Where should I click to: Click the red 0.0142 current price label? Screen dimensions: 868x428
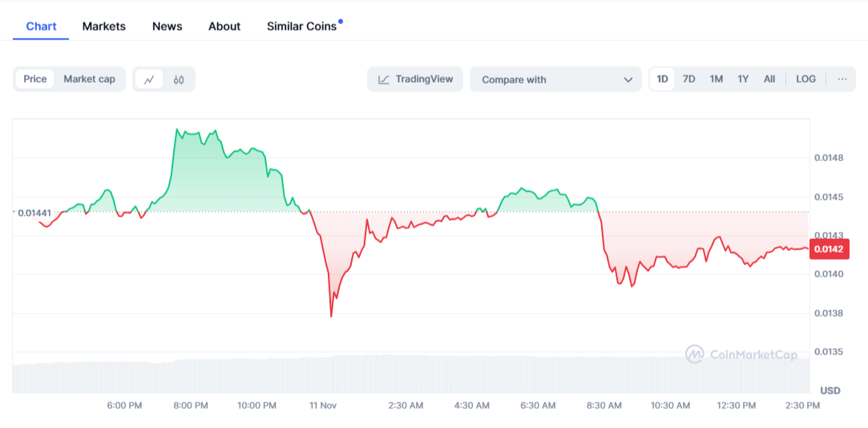pos(828,249)
